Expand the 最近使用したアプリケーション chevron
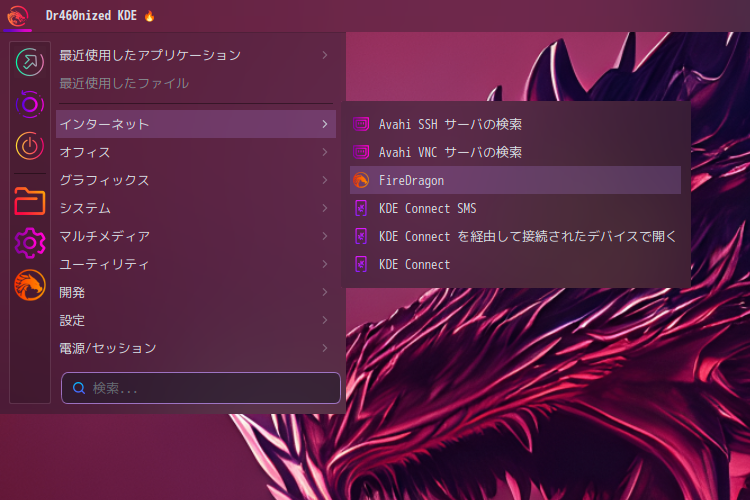Screen dimensions: 750x500 tap(325, 55)
